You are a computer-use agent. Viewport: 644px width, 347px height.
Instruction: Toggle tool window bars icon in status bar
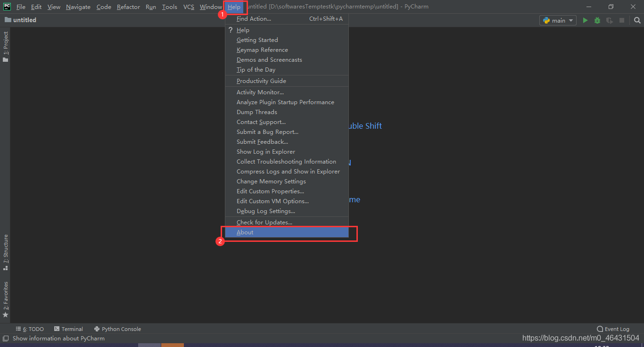point(6,338)
